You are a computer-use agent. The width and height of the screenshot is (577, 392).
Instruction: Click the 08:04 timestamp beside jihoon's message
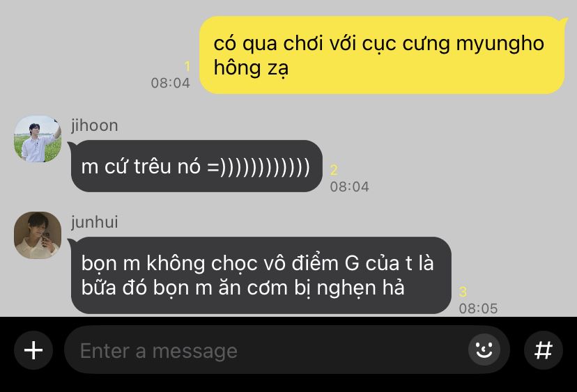pos(349,187)
